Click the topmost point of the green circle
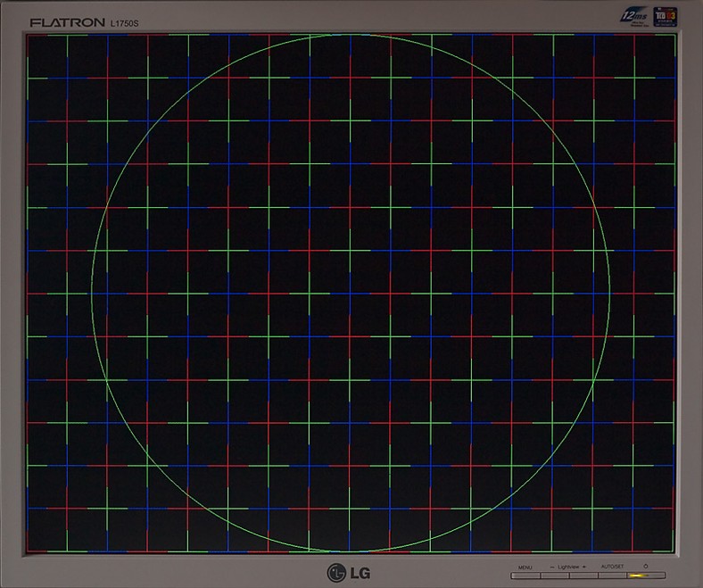This screenshot has height=588, width=703. coord(351,35)
